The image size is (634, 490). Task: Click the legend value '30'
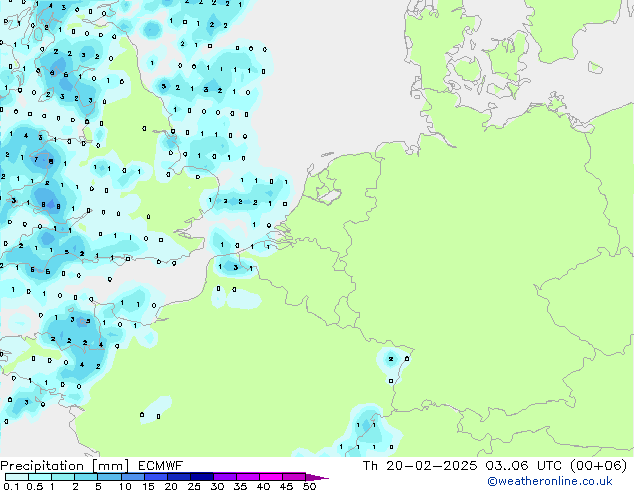[217, 486]
